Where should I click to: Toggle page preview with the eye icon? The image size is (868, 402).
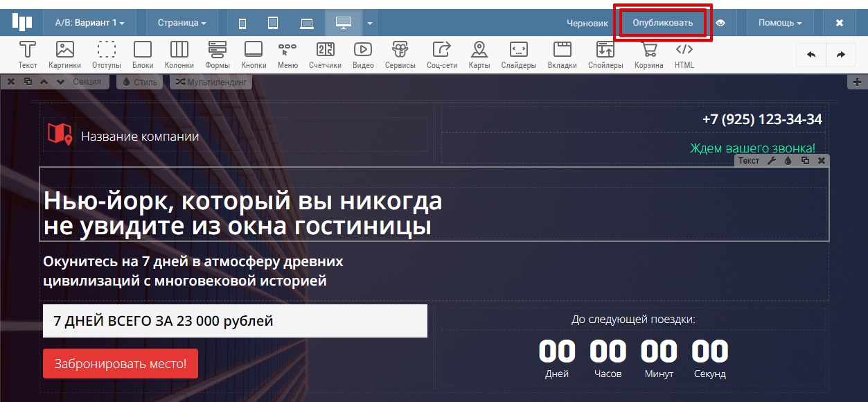(x=720, y=23)
